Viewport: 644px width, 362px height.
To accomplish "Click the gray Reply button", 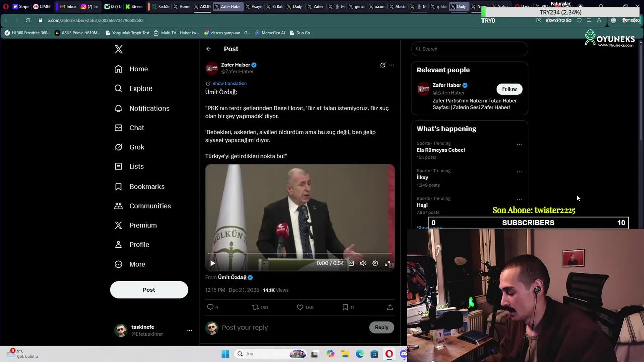I will coord(382,327).
